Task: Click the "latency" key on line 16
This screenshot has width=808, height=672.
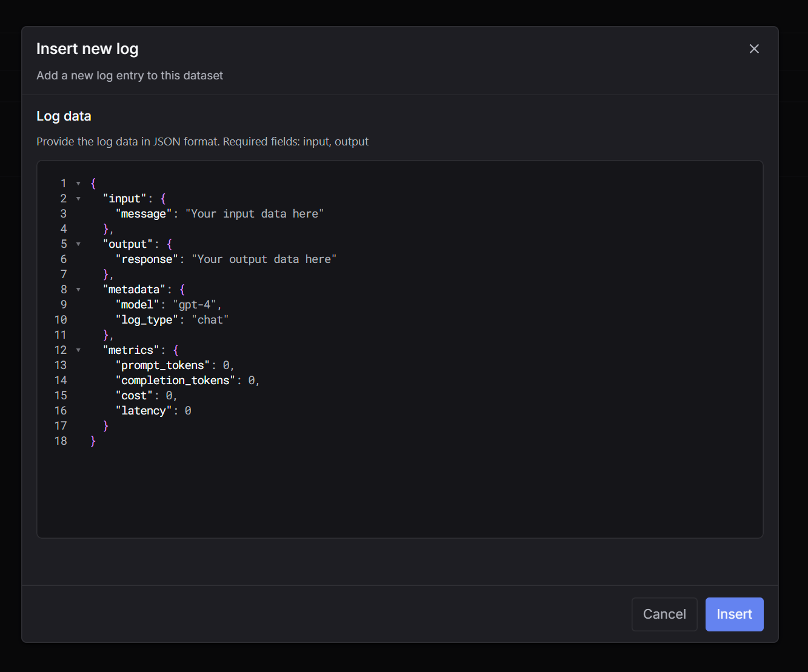Action: pos(144,411)
